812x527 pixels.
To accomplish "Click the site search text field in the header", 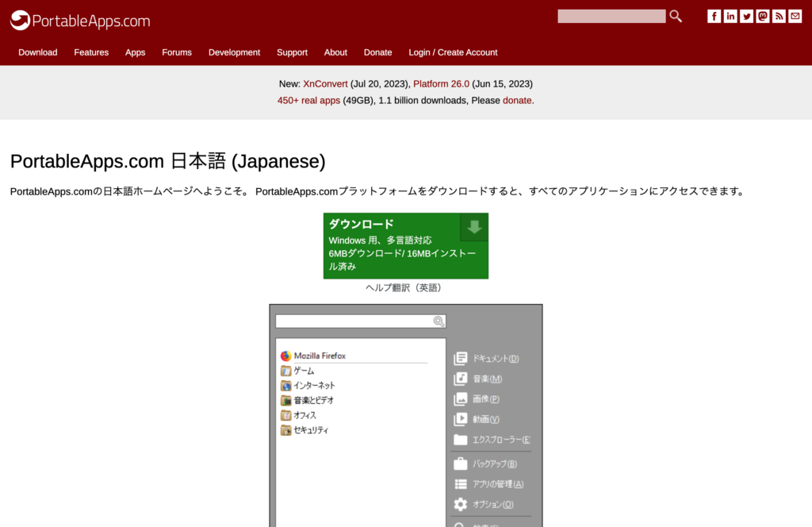I will tap(611, 16).
